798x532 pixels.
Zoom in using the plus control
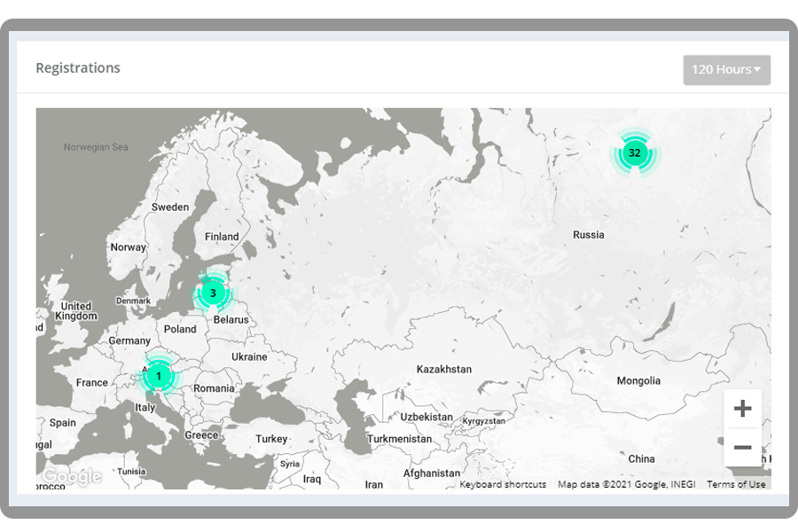(x=743, y=408)
